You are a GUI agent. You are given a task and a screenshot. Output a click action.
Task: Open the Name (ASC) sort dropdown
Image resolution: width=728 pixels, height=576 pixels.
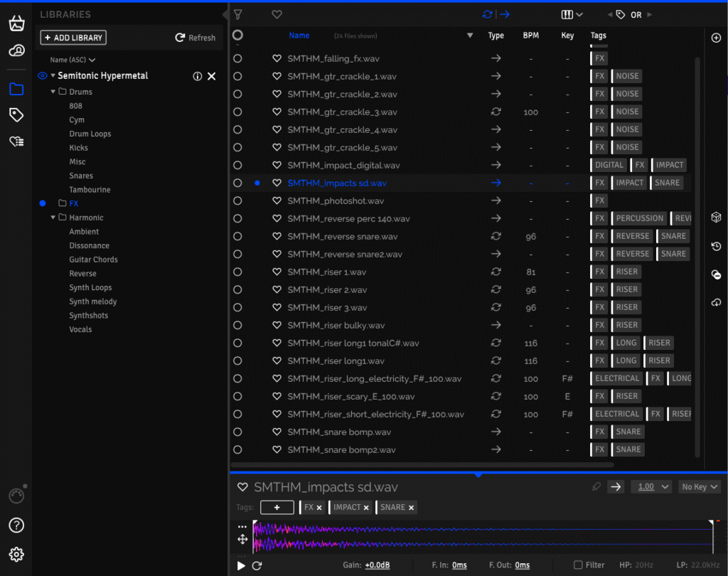73,60
